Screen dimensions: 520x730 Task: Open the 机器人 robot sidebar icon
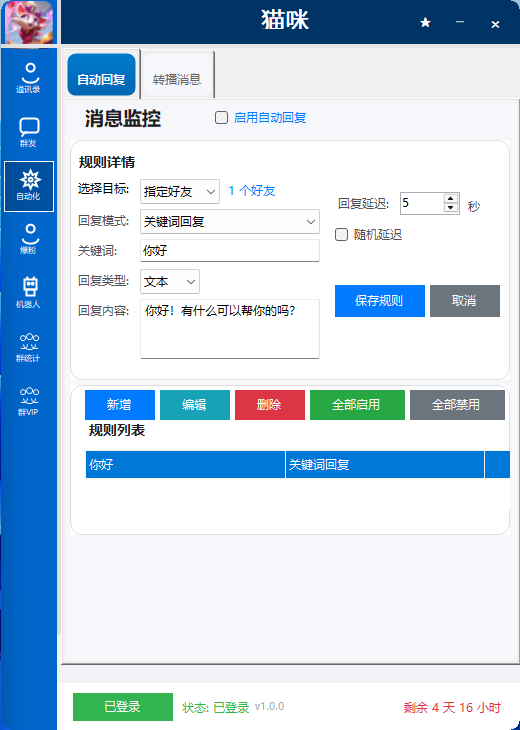(29, 293)
